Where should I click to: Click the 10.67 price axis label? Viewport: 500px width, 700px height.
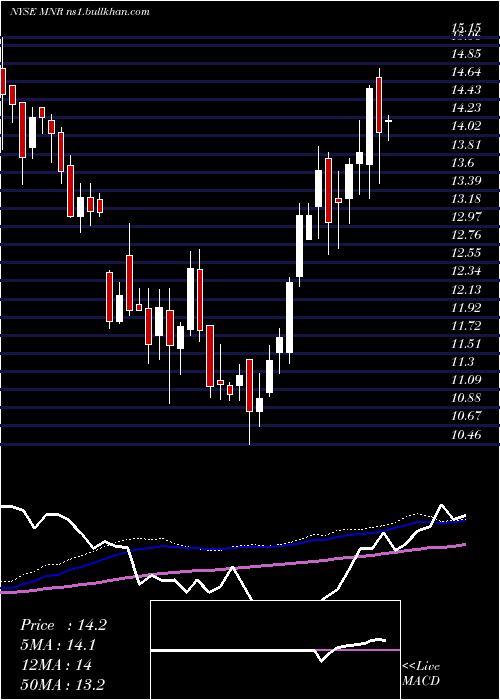466,416
